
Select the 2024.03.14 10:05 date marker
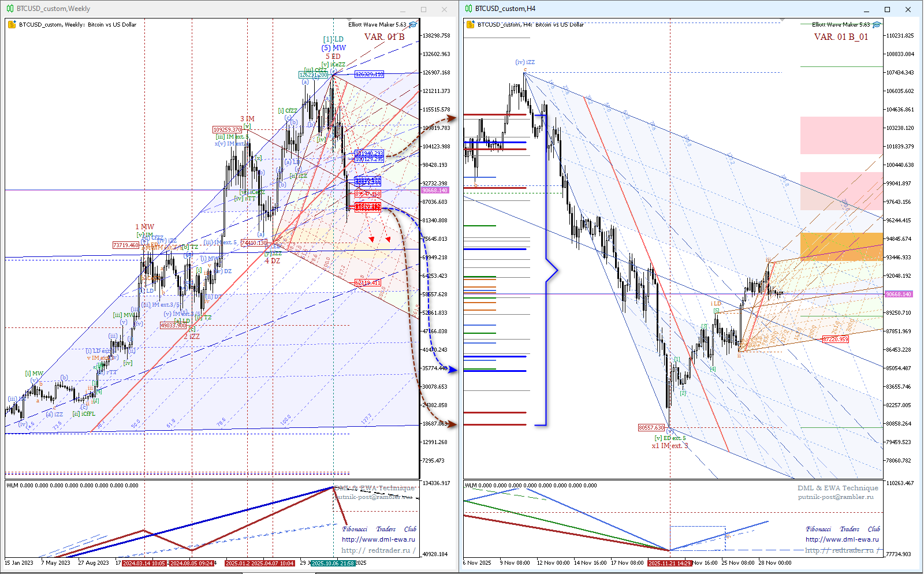click(x=144, y=563)
